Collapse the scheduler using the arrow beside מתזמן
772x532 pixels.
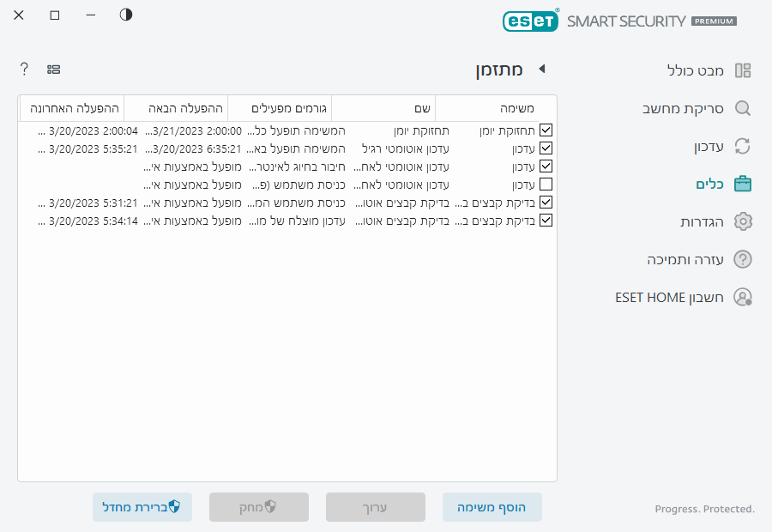(541, 70)
